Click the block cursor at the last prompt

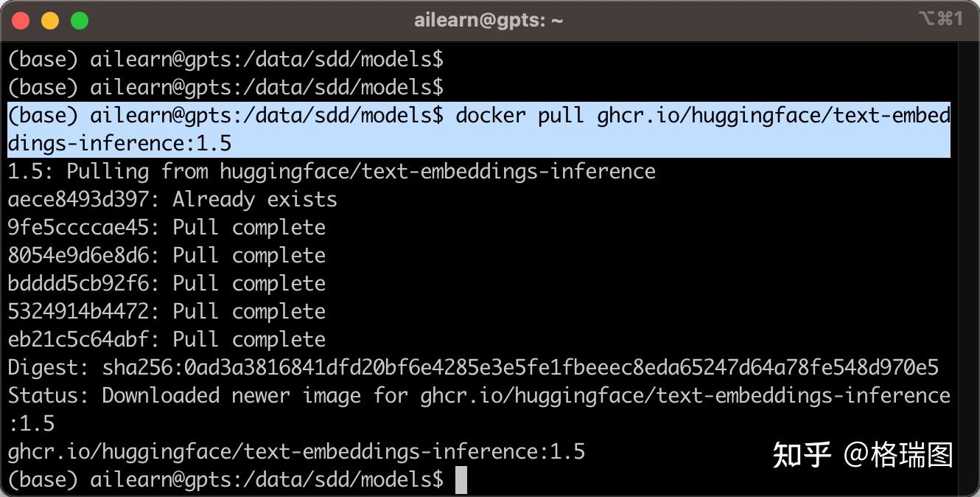coord(461,480)
